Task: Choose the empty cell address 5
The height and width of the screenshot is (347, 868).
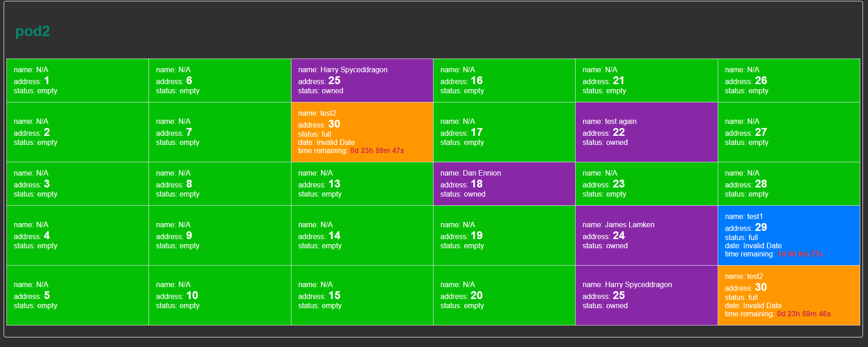Action: tap(78, 295)
